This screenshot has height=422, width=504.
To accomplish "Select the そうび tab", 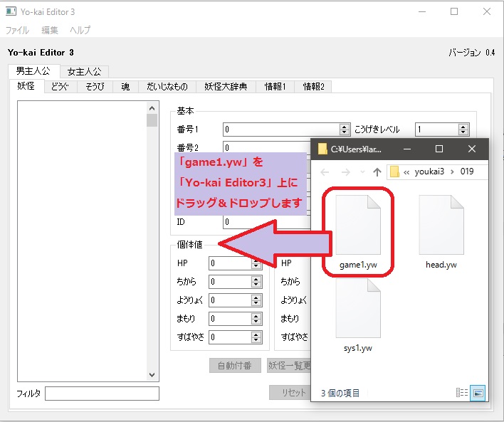I will click(95, 86).
